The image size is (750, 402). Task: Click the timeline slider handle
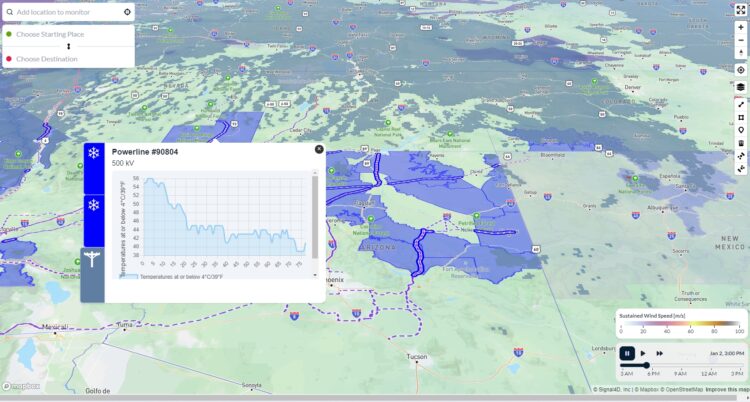[x=646, y=365]
